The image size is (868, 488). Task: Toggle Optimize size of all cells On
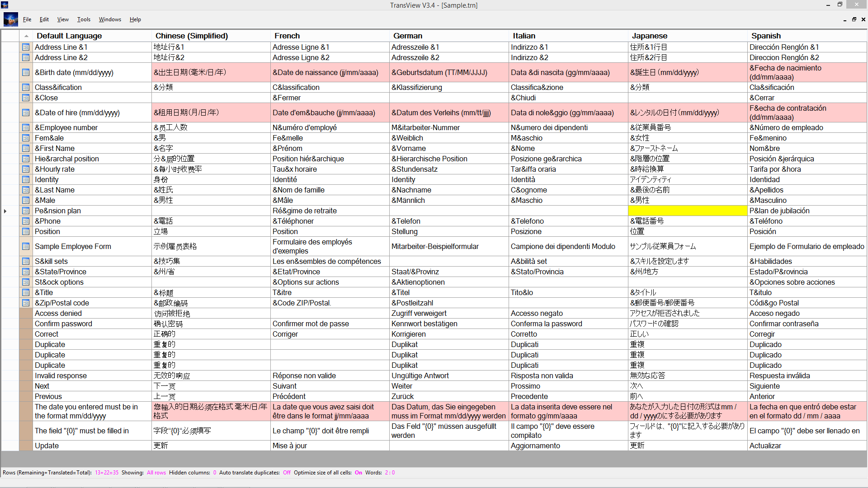[358, 473]
